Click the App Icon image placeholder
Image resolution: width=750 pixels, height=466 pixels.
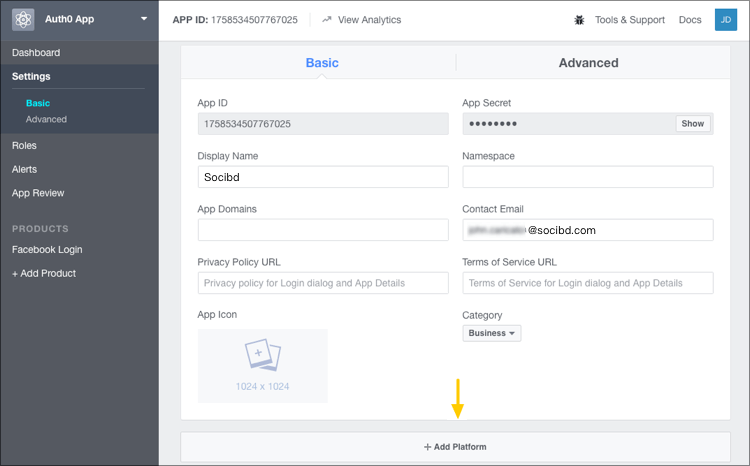click(x=263, y=365)
